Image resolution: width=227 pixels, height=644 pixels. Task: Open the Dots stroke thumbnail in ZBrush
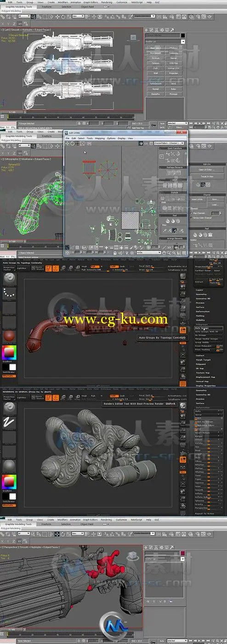pyautogui.click(x=9, y=292)
